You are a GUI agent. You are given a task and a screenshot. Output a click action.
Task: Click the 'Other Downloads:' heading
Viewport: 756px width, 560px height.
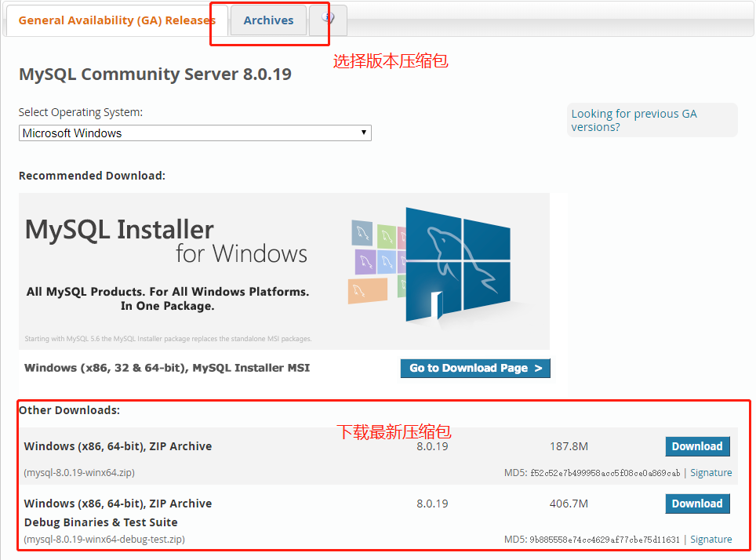tap(70, 410)
